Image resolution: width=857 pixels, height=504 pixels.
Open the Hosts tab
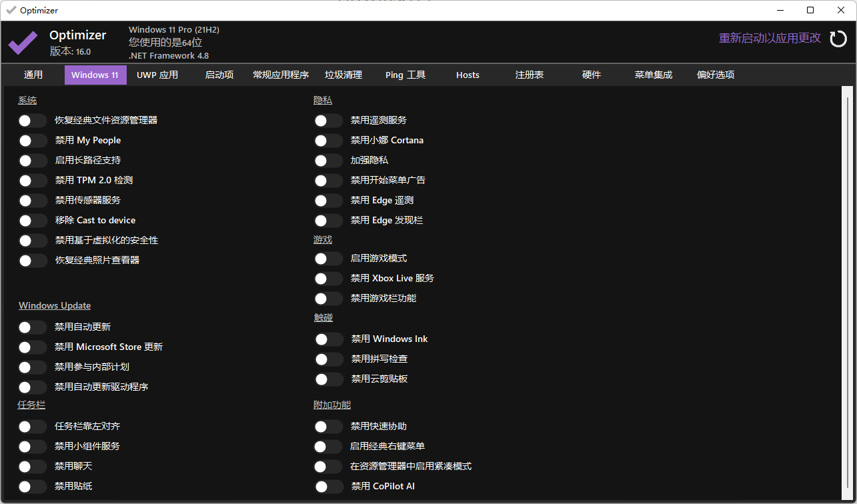[x=468, y=75]
